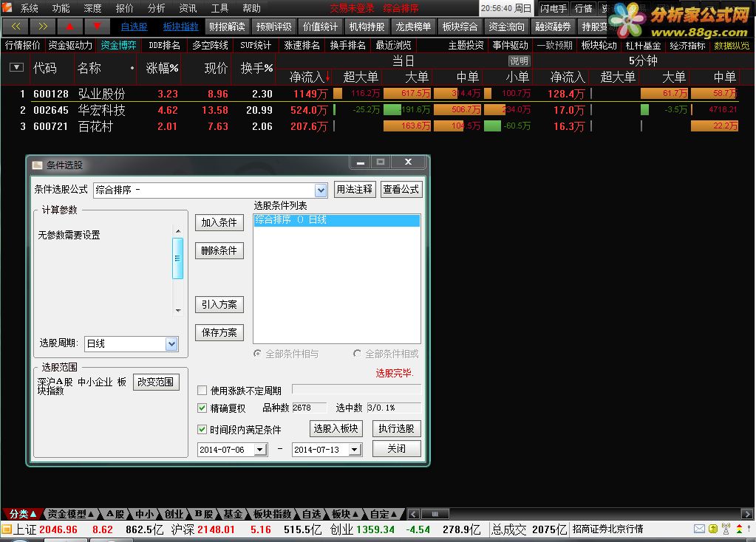
Task: Click 说明 button in 当日 header
Action: click(520, 61)
